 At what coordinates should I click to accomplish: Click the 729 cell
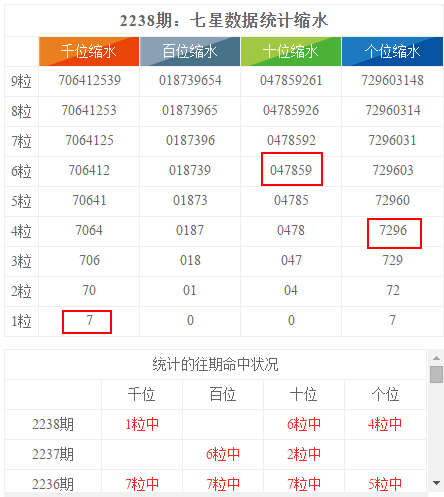[x=392, y=260]
